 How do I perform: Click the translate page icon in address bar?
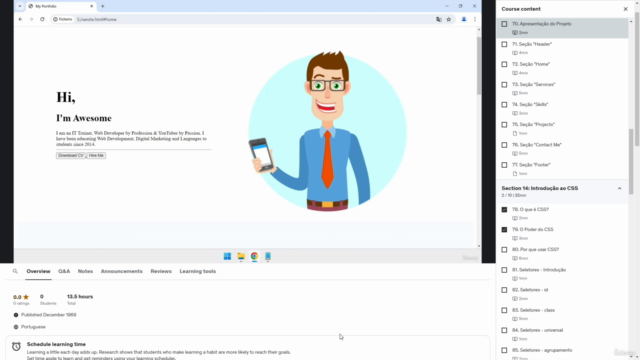439,19
